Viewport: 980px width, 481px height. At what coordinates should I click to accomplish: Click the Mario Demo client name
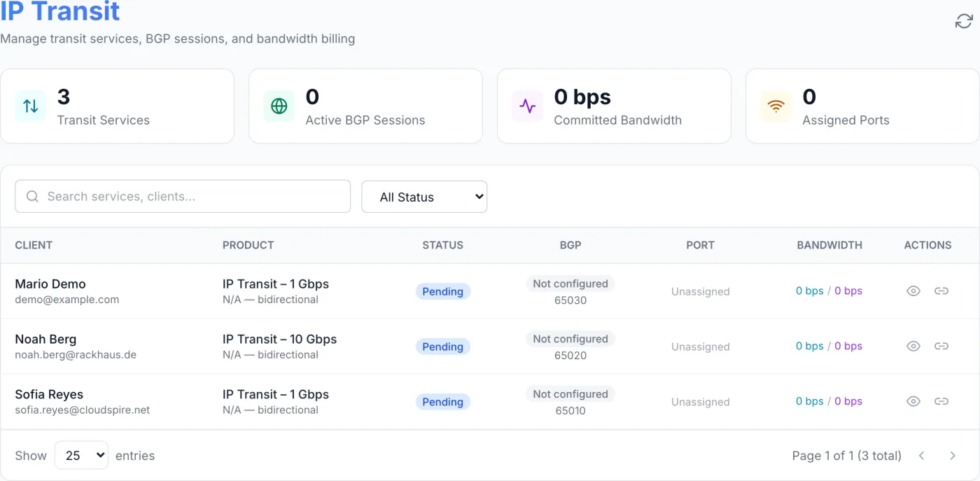pyautogui.click(x=50, y=284)
